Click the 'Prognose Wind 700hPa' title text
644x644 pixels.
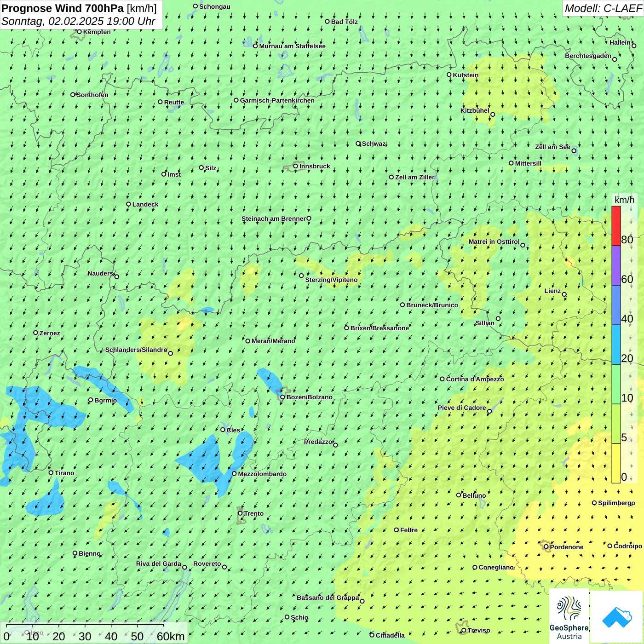click(x=63, y=8)
